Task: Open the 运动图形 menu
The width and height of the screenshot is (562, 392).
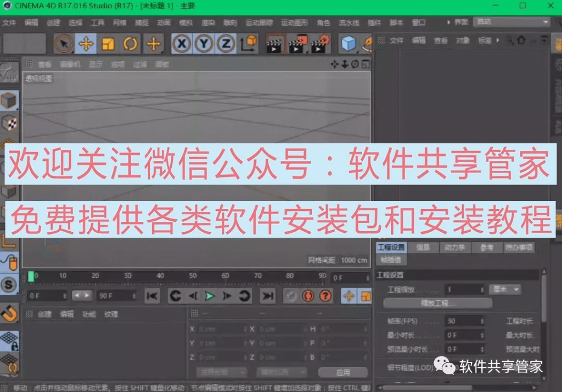Action: pos(294,23)
